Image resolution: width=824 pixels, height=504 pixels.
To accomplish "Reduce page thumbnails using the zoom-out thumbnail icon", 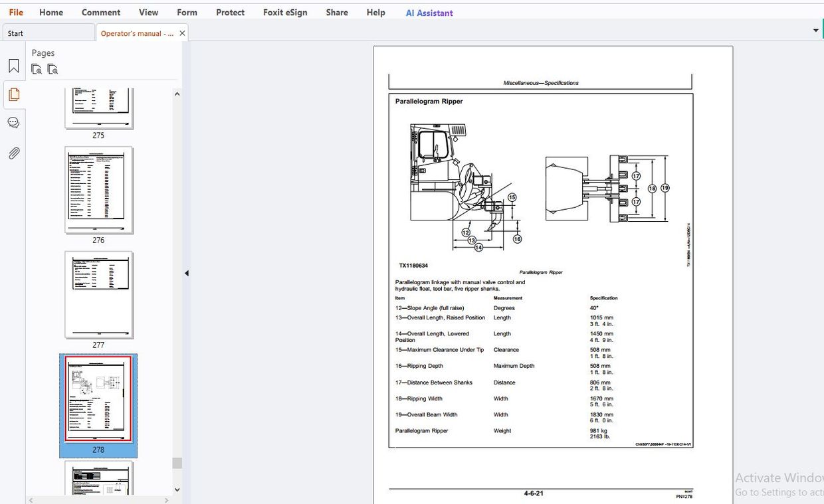I will click(x=52, y=68).
